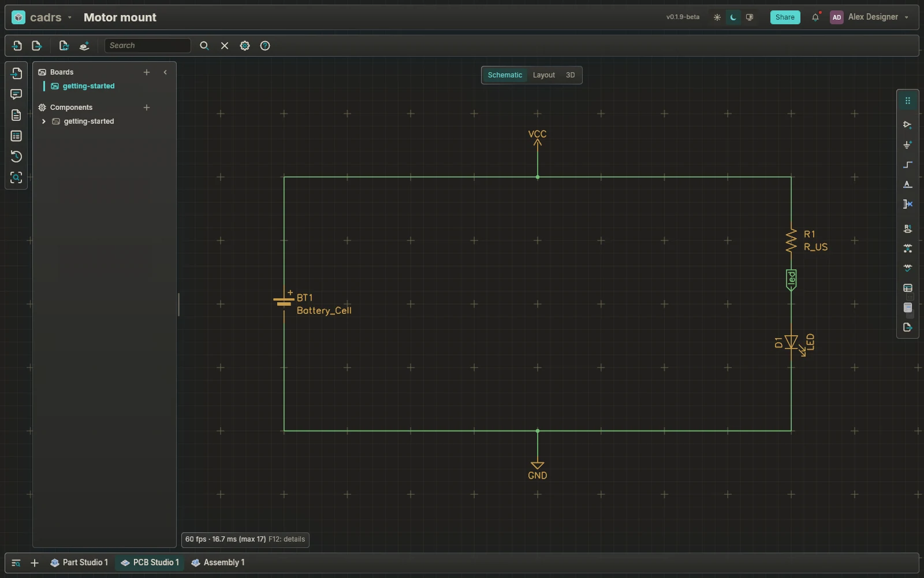Click the Share button

click(x=785, y=17)
